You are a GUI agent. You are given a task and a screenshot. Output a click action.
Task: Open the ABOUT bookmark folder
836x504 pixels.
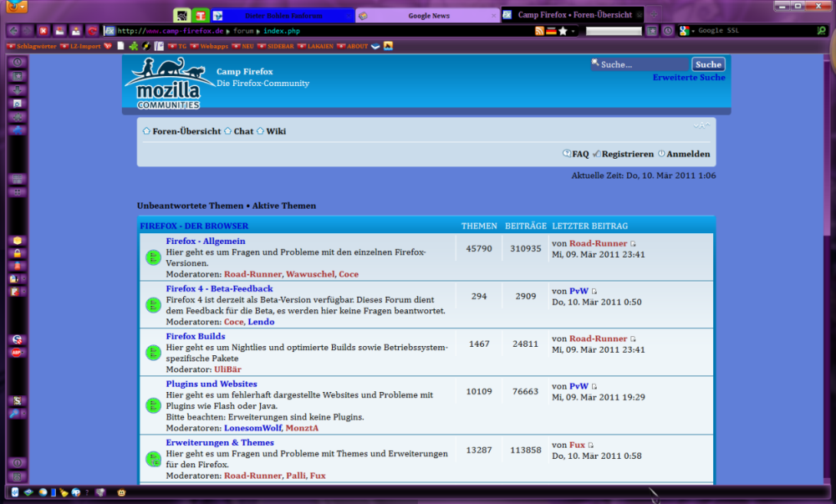coord(352,46)
